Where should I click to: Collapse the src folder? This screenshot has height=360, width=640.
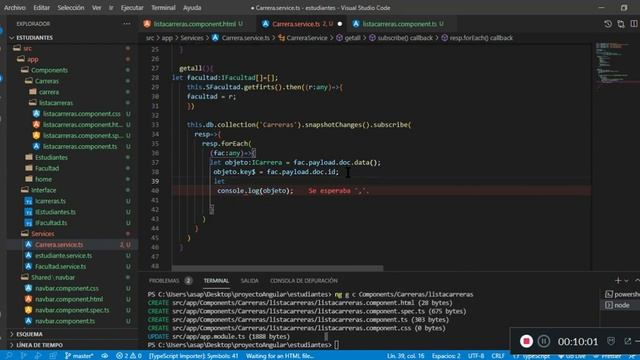[x=27, y=48]
